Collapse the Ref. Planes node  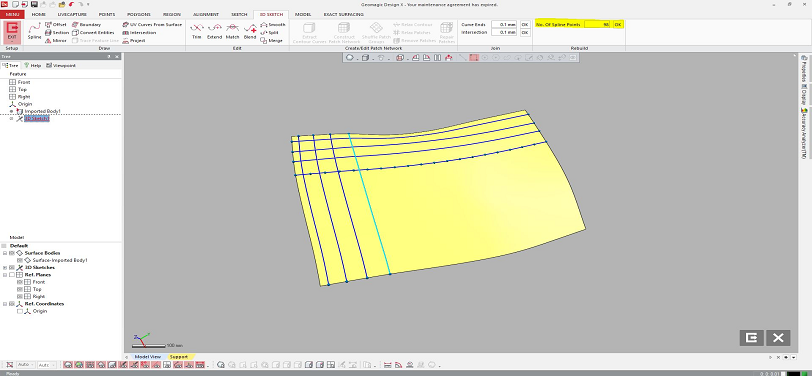click(5, 275)
